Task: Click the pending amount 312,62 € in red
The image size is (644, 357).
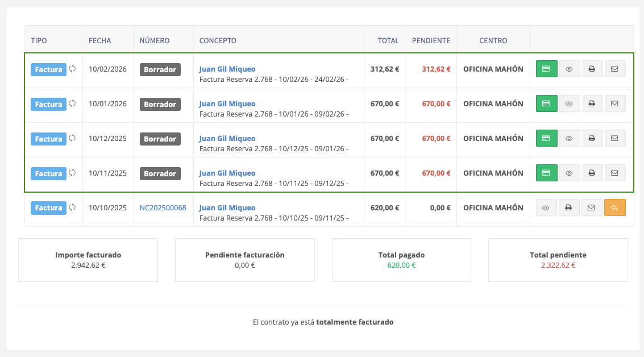Action: 436,69
